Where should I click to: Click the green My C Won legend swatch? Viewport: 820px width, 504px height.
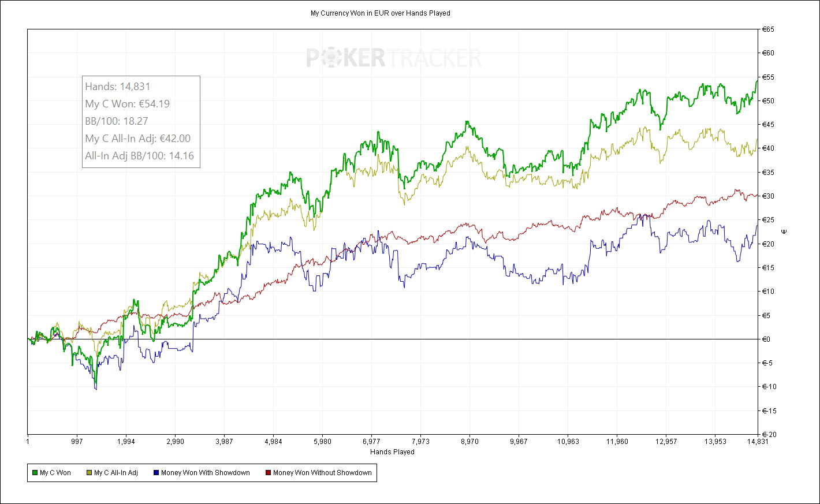click(x=35, y=473)
